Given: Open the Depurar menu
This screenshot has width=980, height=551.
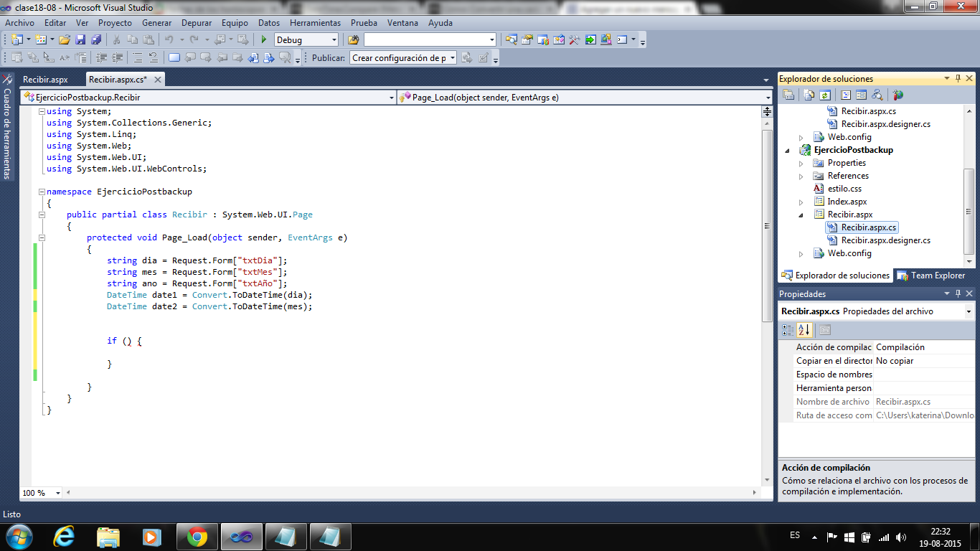Looking at the screenshot, I should point(196,23).
